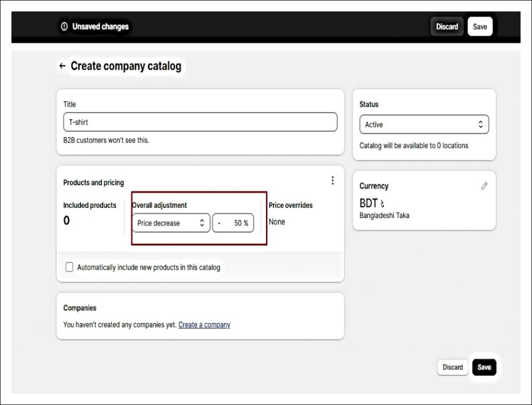Click the pencil icon to edit Currency
The image size is (532, 405).
(484, 186)
